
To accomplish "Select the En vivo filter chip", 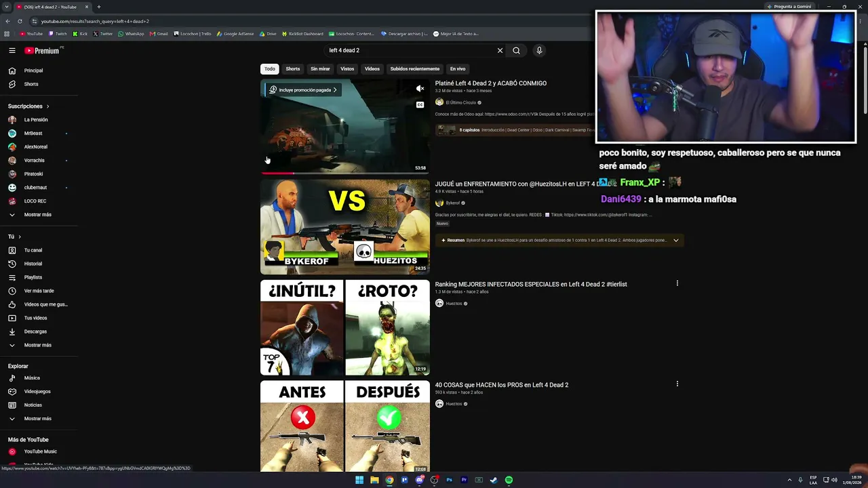I will [x=458, y=68].
